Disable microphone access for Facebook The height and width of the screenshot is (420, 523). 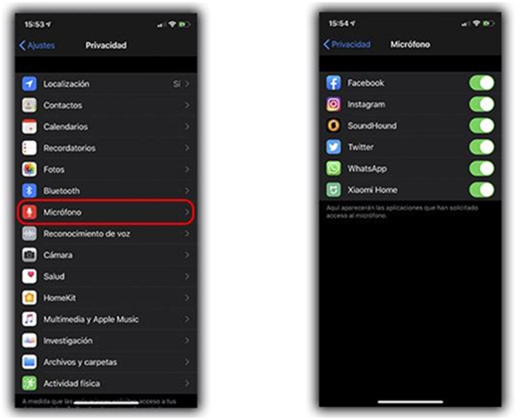click(481, 83)
